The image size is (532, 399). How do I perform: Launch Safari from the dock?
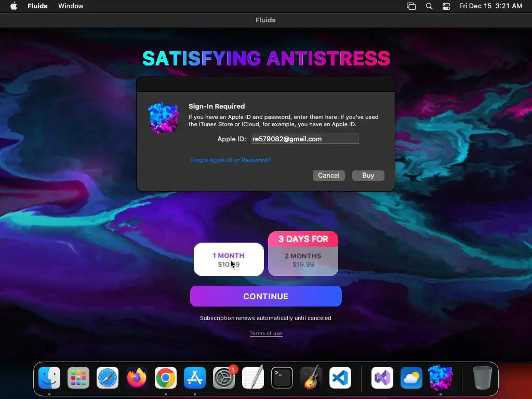tap(108, 378)
